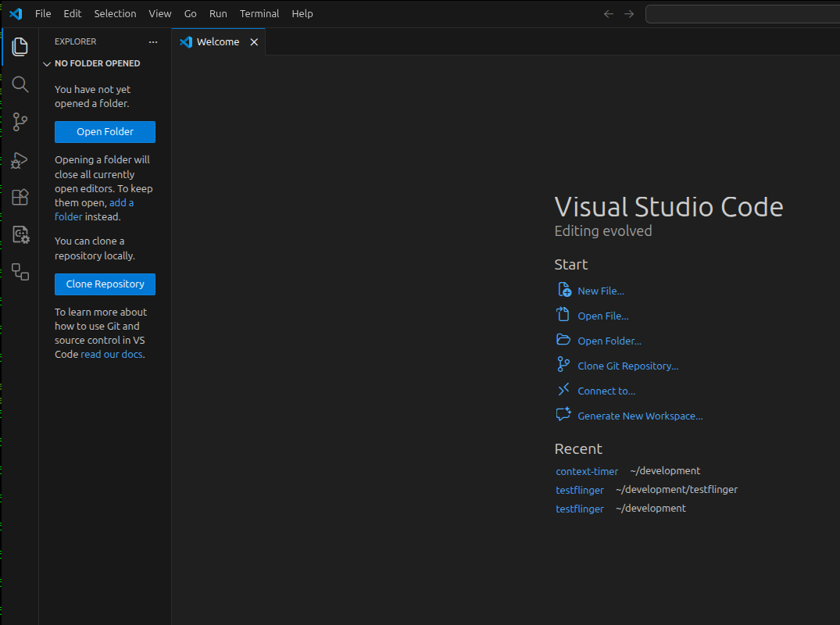Click the file-with-gear icon in activity bar
840x625 pixels.
tap(20, 235)
